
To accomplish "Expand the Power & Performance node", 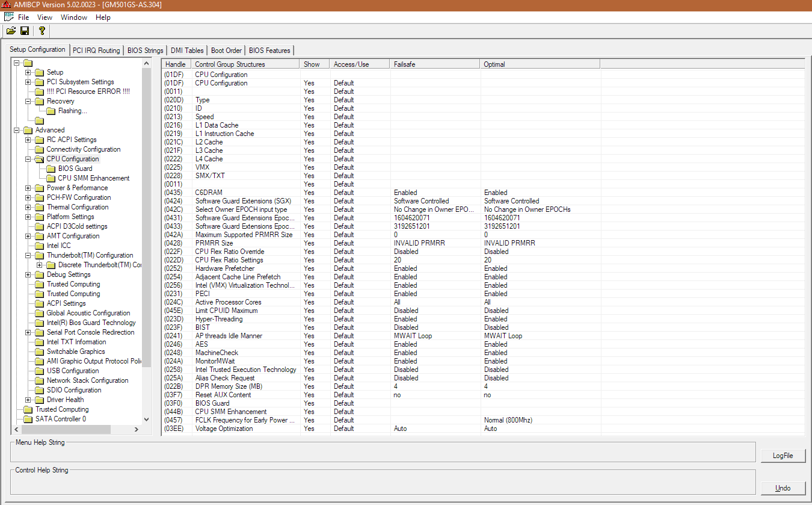I will 28,188.
